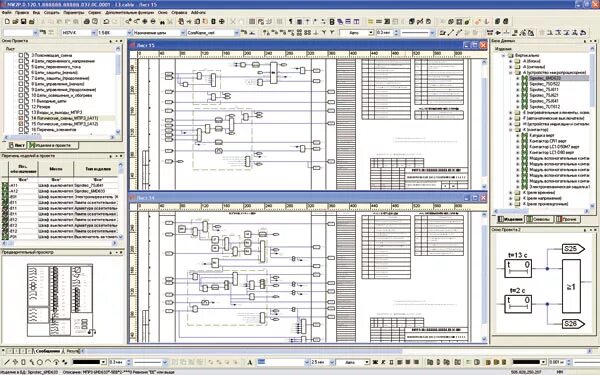Click the yellow double-line icon
Screen dimensions: 600x375
[x=370, y=21]
